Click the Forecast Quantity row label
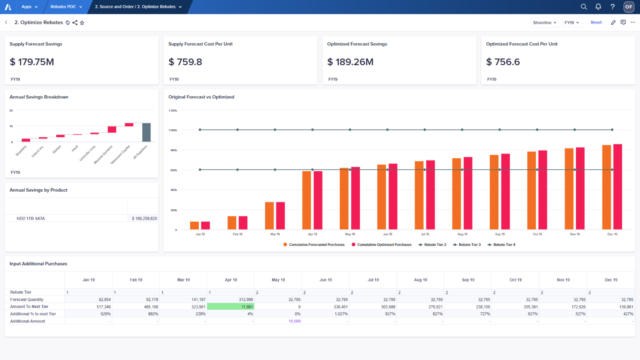Screen dimensions: 640x360 point(27,300)
